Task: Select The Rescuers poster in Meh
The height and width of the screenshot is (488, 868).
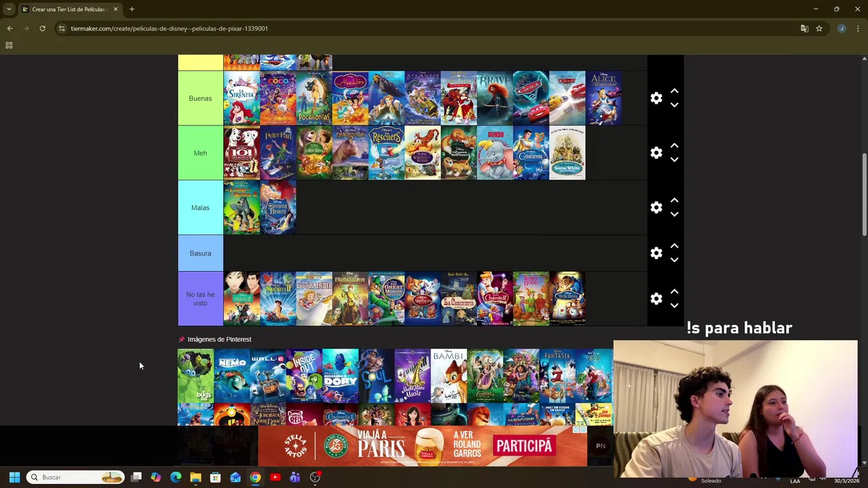Action: coord(387,153)
